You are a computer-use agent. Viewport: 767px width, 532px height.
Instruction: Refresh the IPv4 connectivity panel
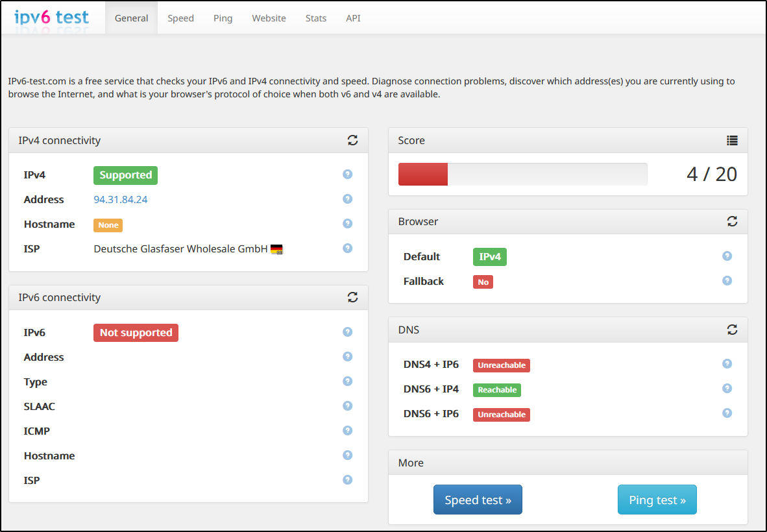pos(353,140)
